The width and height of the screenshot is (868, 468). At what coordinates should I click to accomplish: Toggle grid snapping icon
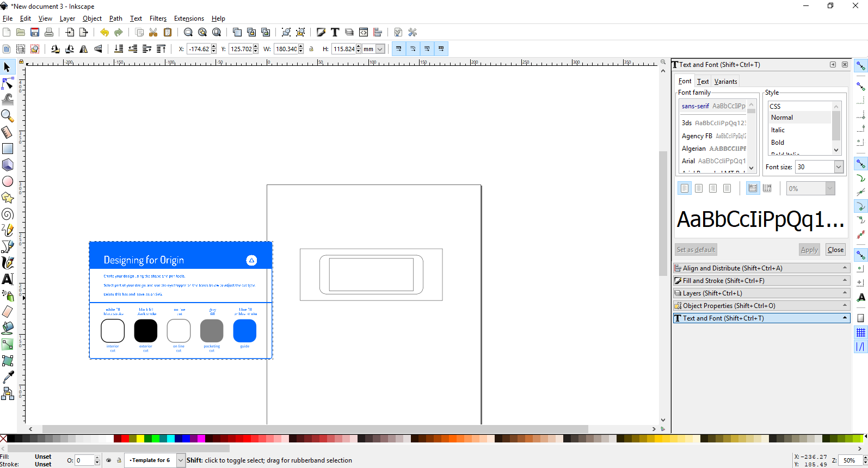[x=860, y=332]
